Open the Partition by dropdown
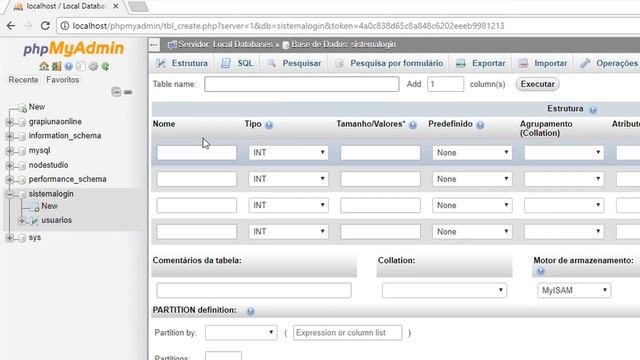The image size is (640, 360). point(241,333)
